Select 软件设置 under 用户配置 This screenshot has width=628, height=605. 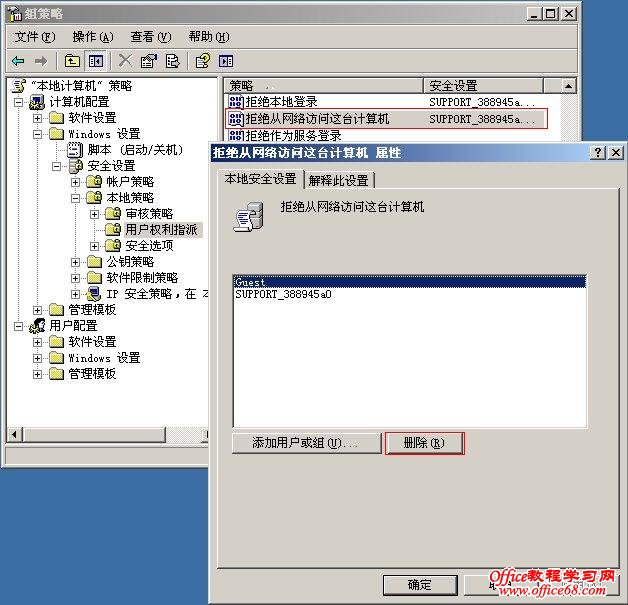pos(92,342)
